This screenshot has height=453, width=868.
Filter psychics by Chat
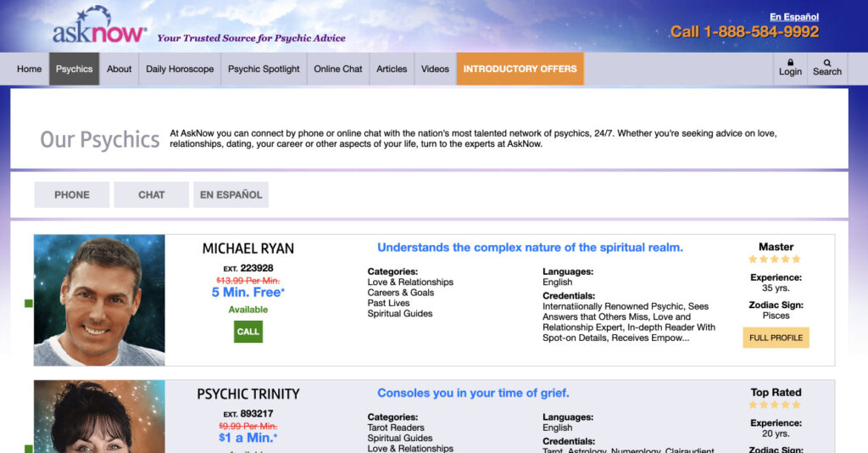coord(151,194)
